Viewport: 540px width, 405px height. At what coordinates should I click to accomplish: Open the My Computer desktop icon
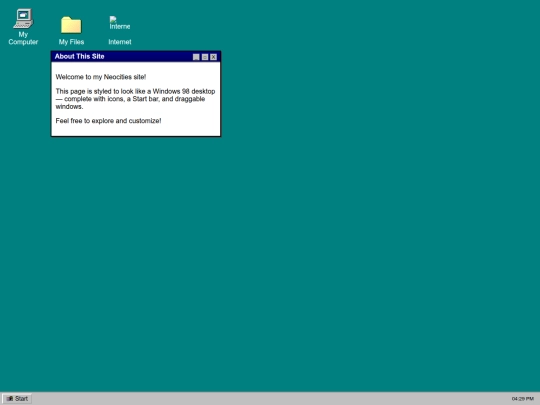pos(23,27)
